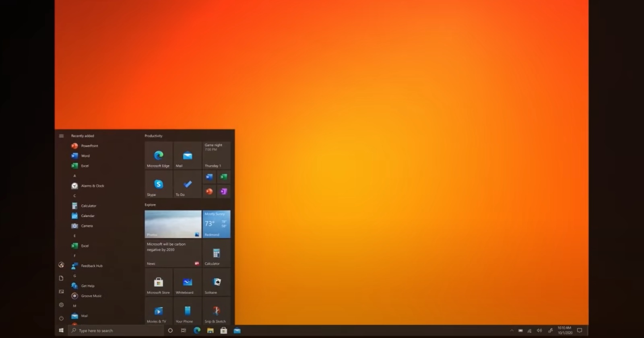Click the Power button in Start sidebar
The height and width of the screenshot is (338, 644).
(61, 318)
